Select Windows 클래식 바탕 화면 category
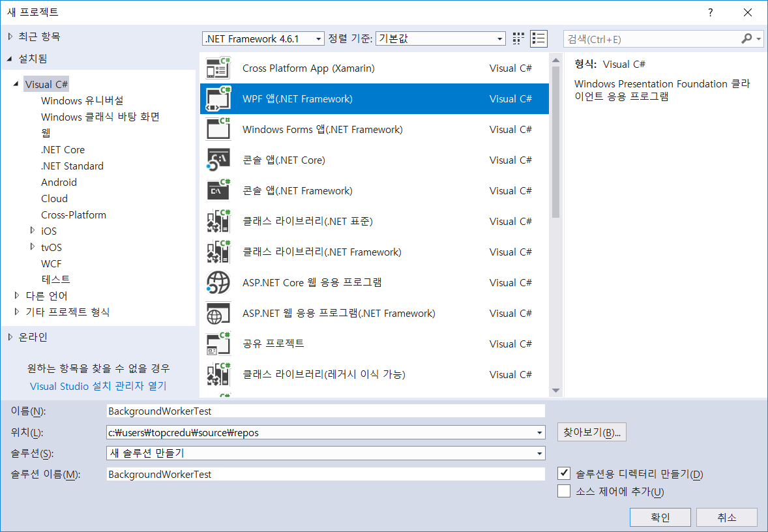Viewport: 768px width, 532px height. (100, 117)
